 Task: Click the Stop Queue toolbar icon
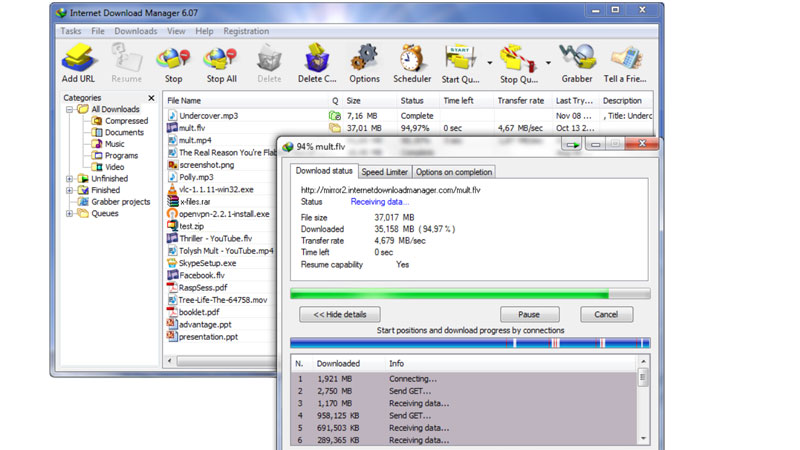click(518, 64)
